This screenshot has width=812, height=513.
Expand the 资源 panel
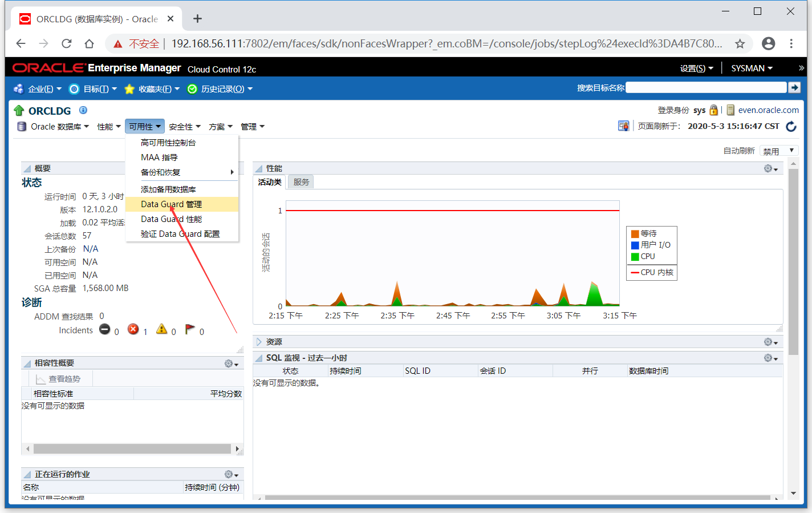258,342
